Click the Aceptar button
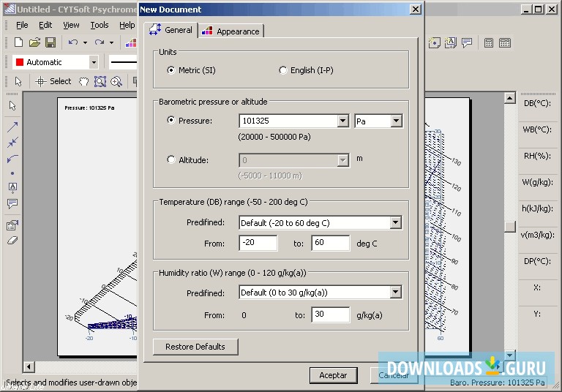This screenshot has height=392, width=562. point(334,375)
